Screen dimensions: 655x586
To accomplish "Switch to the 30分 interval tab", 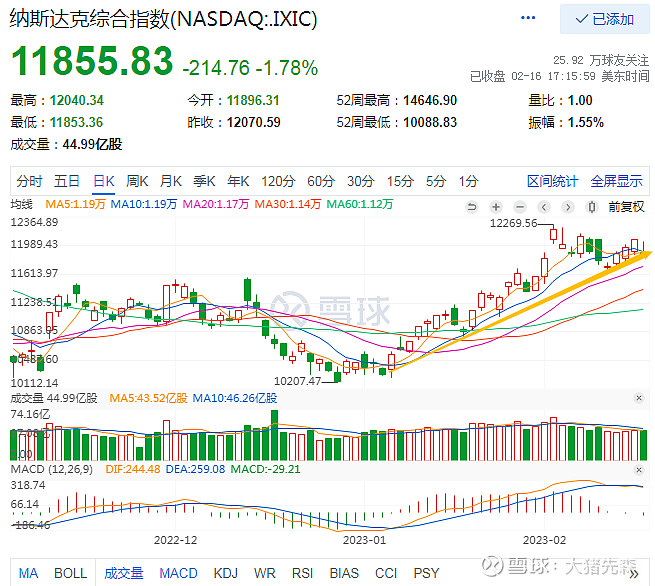I will 361,181.
